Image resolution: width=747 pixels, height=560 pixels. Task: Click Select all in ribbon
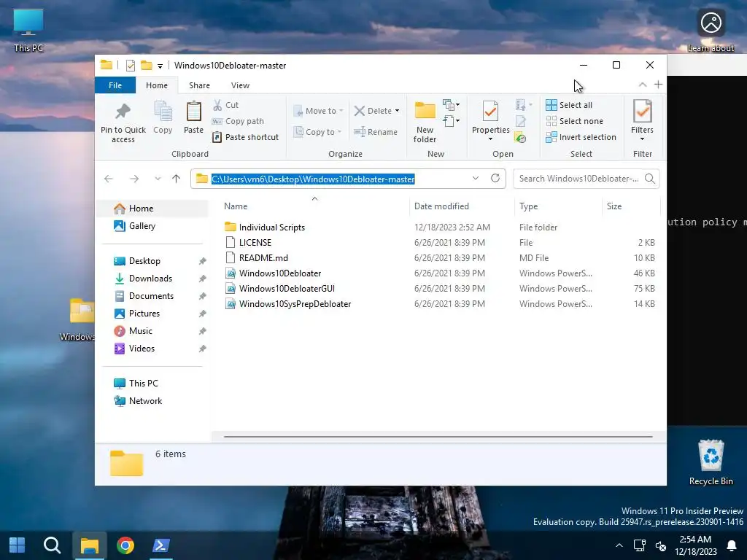(569, 105)
